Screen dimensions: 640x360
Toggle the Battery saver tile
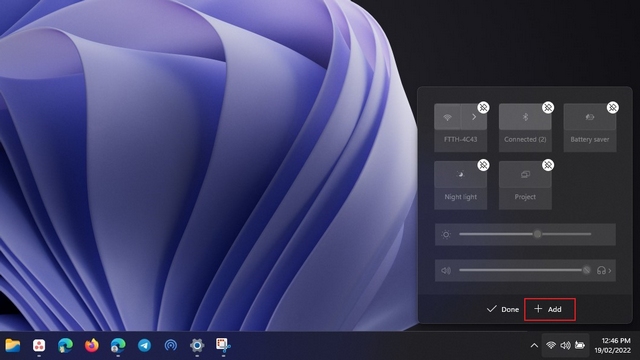(x=590, y=117)
